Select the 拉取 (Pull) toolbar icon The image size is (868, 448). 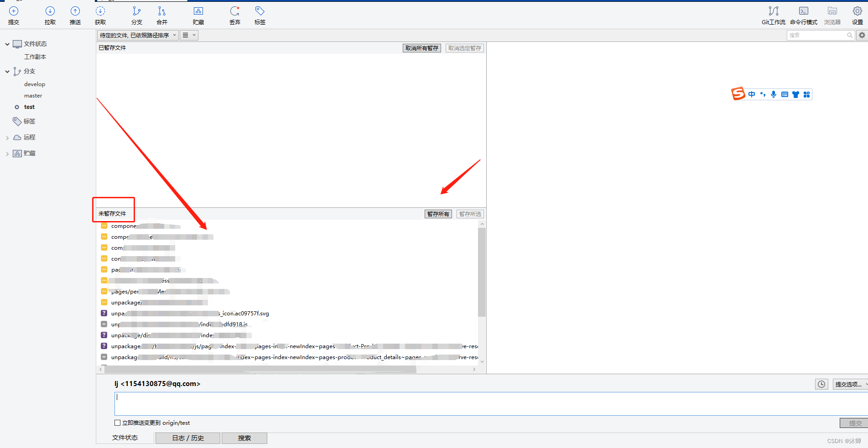50,15
